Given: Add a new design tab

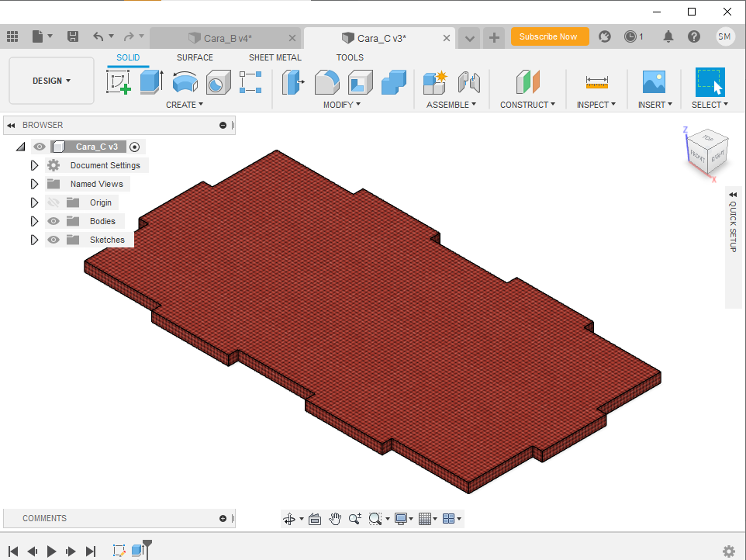Looking at the screenshot, I should (494, 37).
